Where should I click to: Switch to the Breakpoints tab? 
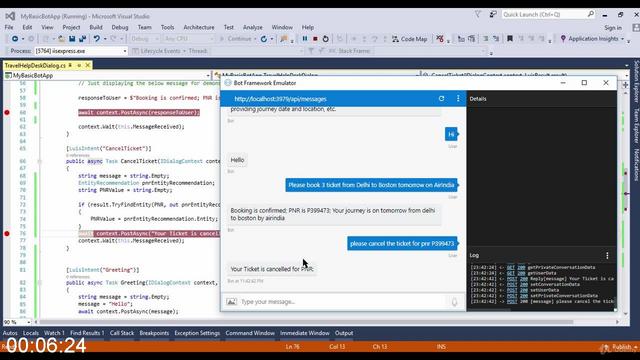tap(154, 333)
